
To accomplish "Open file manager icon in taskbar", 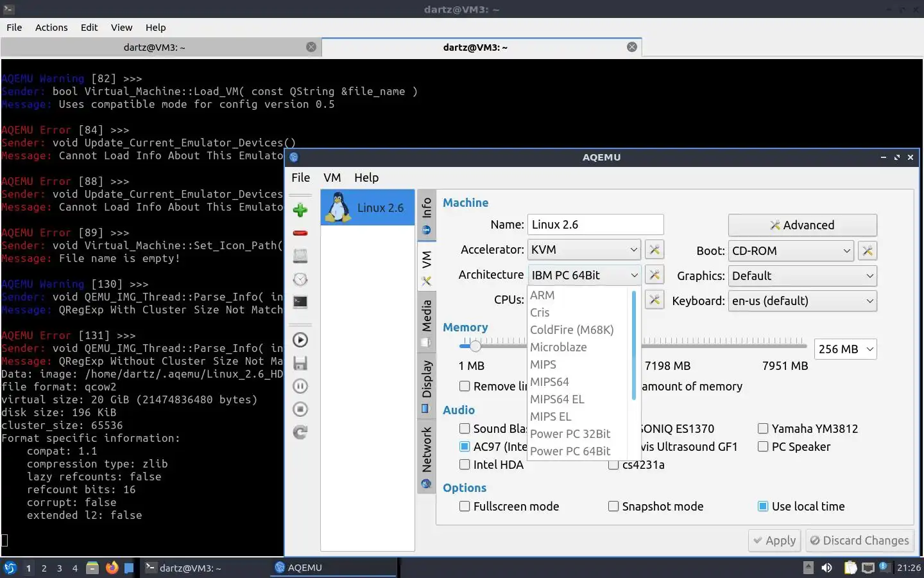I will [92, 568].
